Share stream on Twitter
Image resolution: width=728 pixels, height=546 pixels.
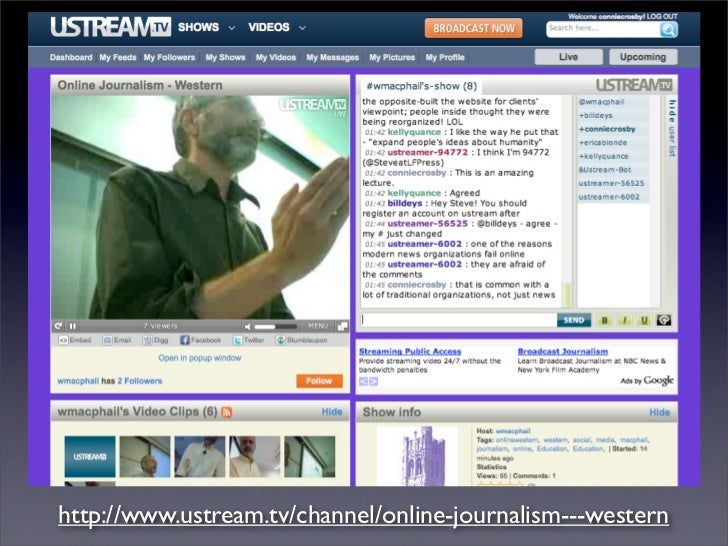click(248, 340)
